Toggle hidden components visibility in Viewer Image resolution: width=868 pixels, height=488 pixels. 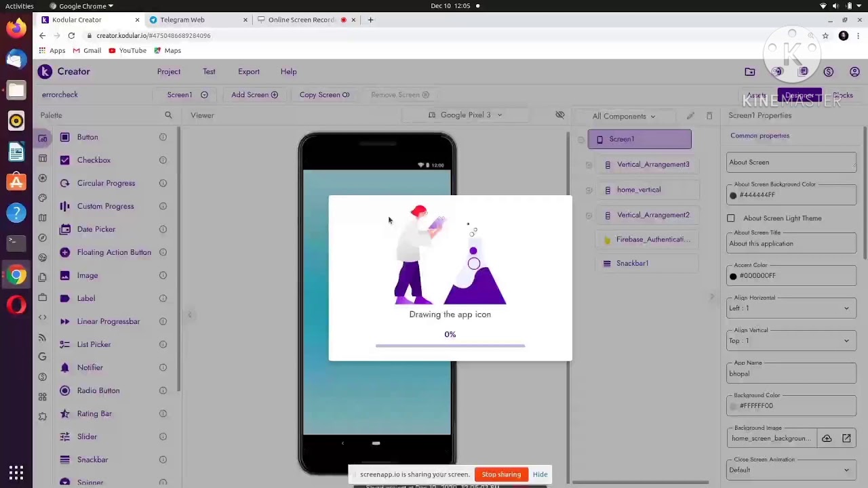(x=560, y=115)
